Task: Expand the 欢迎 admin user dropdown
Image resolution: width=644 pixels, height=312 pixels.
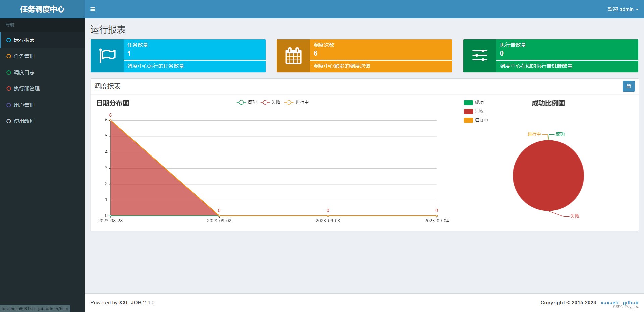Action: click(x=623, y=9)
